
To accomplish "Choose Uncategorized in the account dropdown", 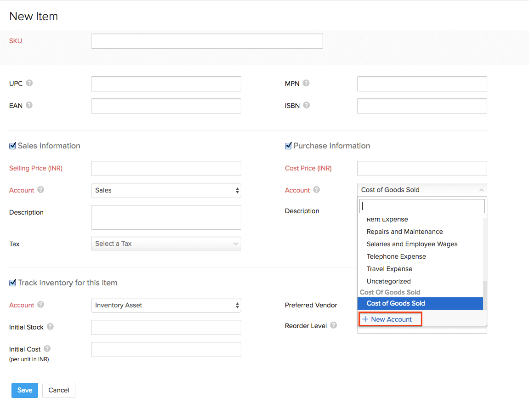I will tap(387, 281).
